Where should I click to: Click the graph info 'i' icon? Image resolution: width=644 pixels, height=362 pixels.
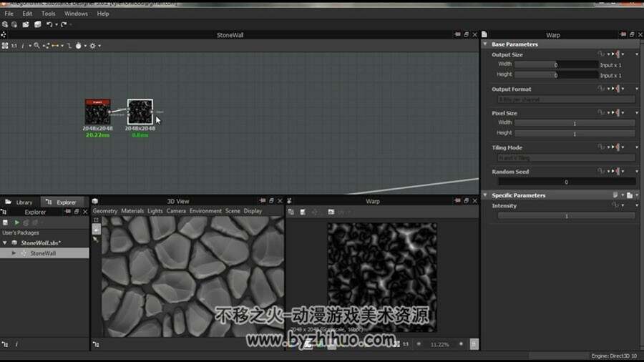(x=23, y=46)
